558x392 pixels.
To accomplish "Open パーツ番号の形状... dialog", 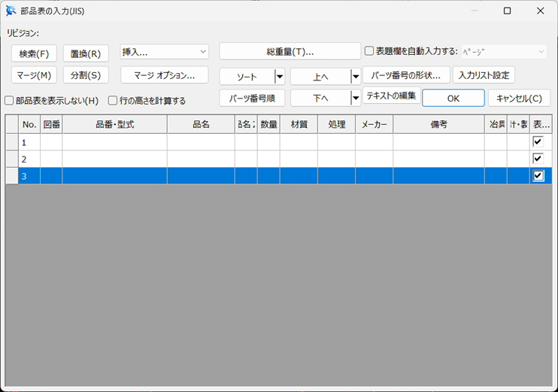I will point(406,75).
